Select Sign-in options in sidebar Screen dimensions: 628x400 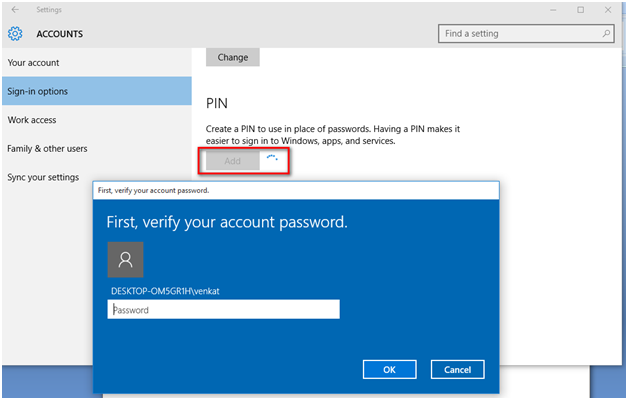tap(39, 92)
